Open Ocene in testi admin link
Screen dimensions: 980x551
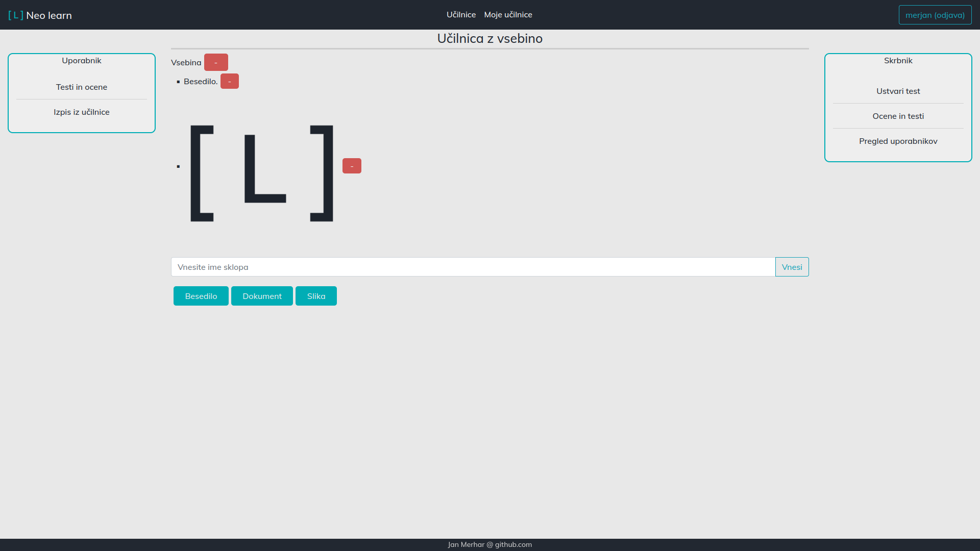[898, 116]
